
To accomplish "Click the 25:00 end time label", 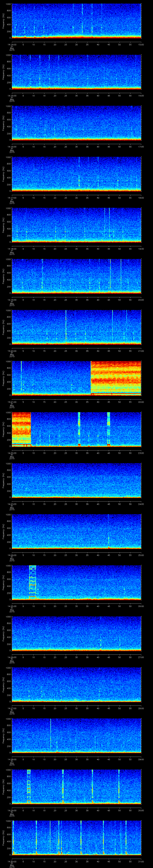I will (141, 555).
